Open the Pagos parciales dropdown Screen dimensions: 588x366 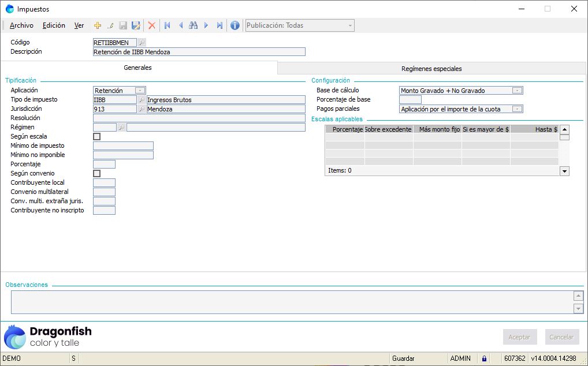(517, 109)
